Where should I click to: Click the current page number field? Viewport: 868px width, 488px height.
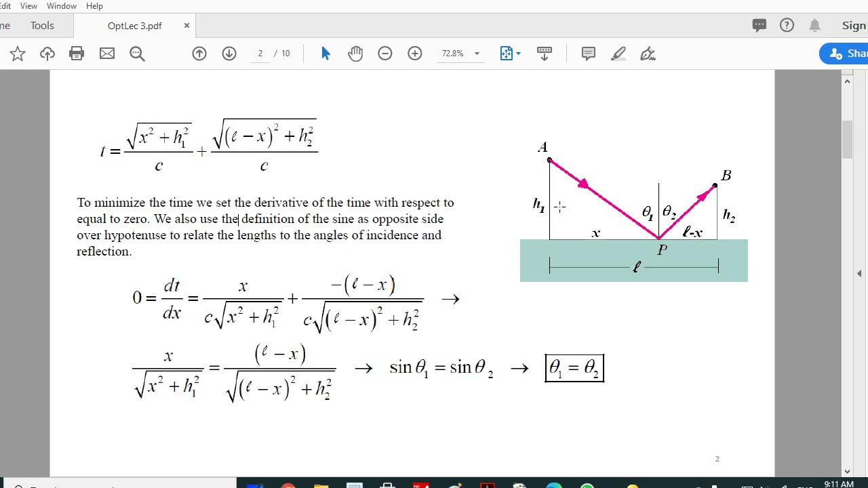(x=260, y=54)
